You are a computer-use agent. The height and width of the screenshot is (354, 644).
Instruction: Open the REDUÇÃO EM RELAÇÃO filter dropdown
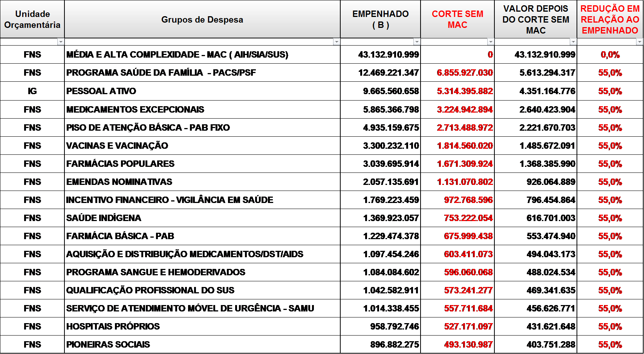click(x=639, y=42)
